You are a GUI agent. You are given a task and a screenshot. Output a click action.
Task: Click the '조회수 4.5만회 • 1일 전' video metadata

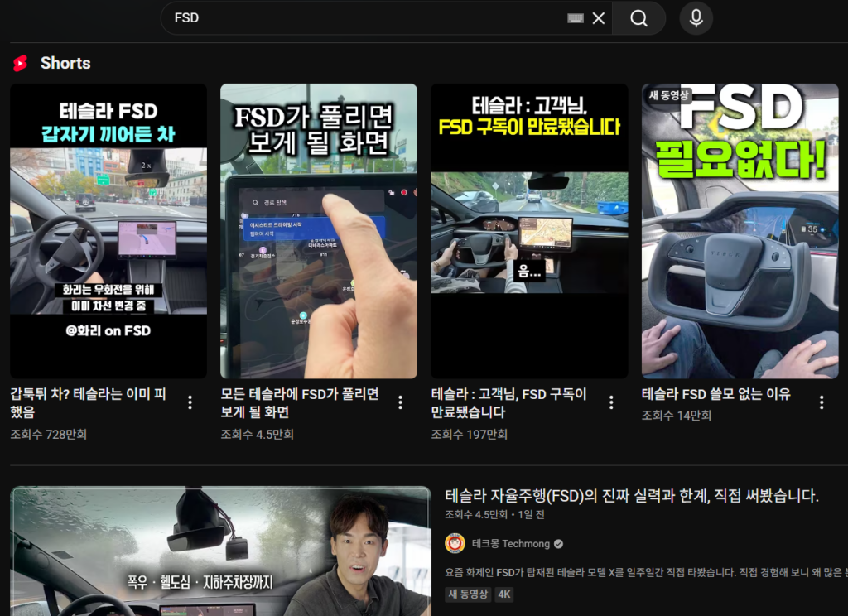click(x=495, y=514)
